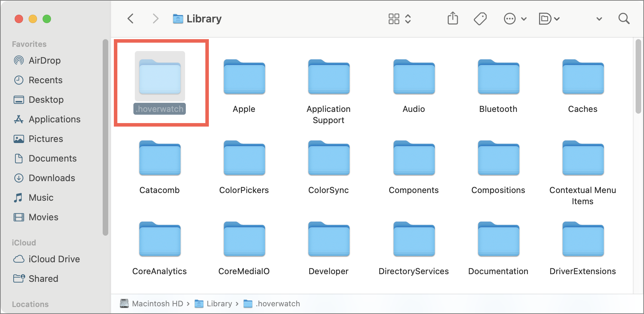
Task: Select the .hoverwatch folder
Action: tap(160, 83)
